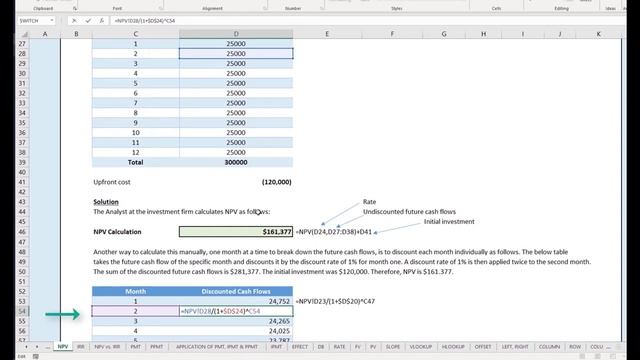The width and height of the screenshot is (640, 360).
Task: Open the Number group dialog launcher
Action: pyautogui.click(x=322, y=8)
